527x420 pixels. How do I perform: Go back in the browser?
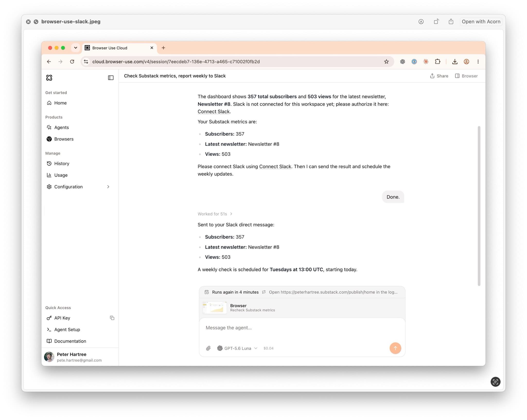pos(49,61)
